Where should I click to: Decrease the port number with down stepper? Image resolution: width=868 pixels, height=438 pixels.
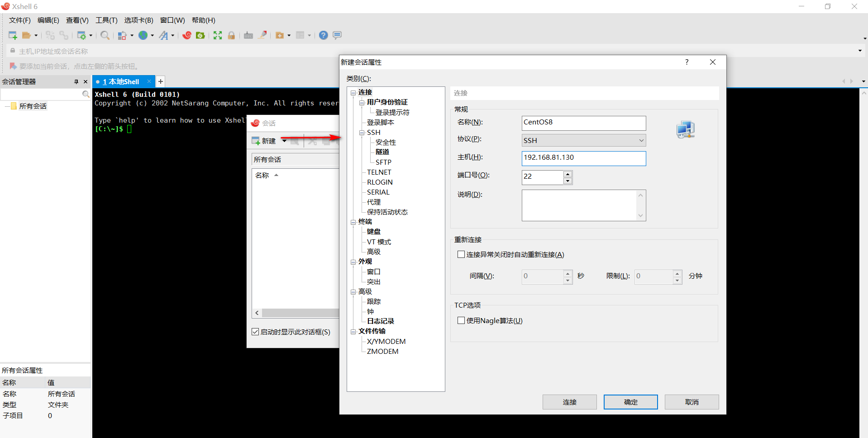568,181
